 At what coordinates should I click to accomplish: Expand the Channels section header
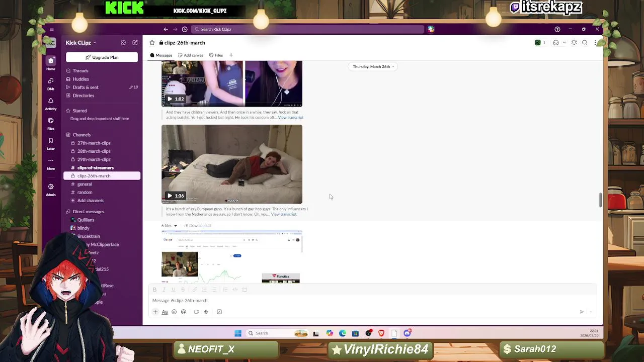81,135
